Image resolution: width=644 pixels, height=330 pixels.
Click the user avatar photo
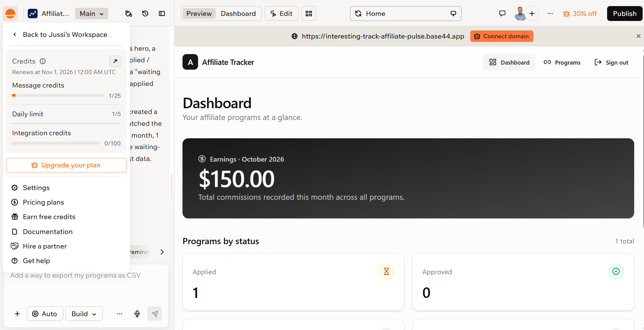(x=520, y=14)
